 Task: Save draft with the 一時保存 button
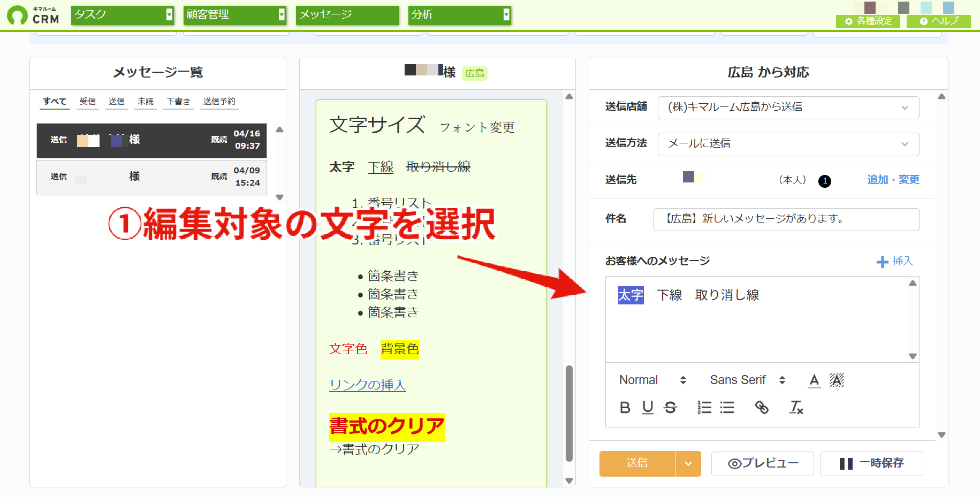[x=872, y=464]
